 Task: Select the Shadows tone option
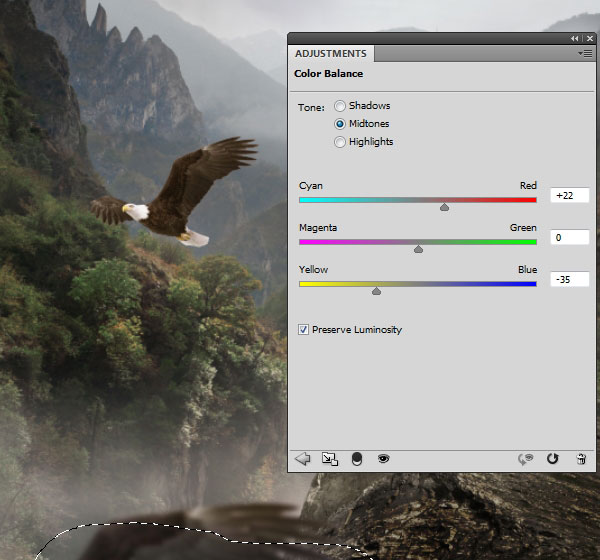tap(339, 106)
